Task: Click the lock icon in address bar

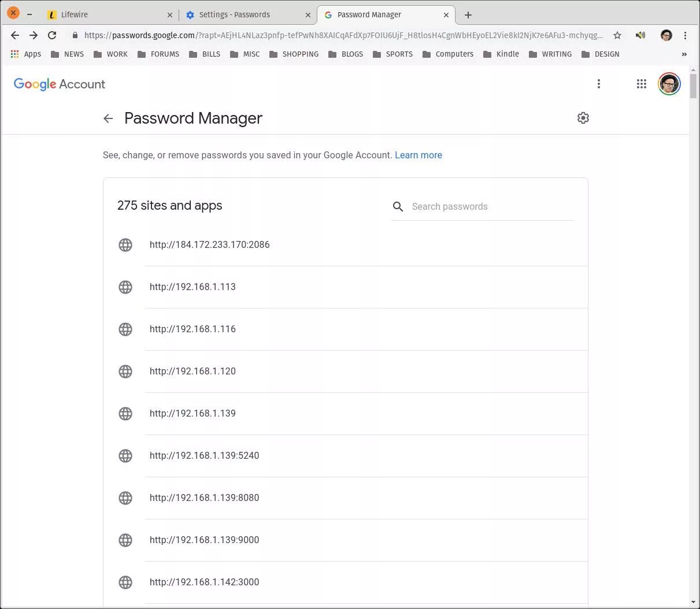Action: 75,35
